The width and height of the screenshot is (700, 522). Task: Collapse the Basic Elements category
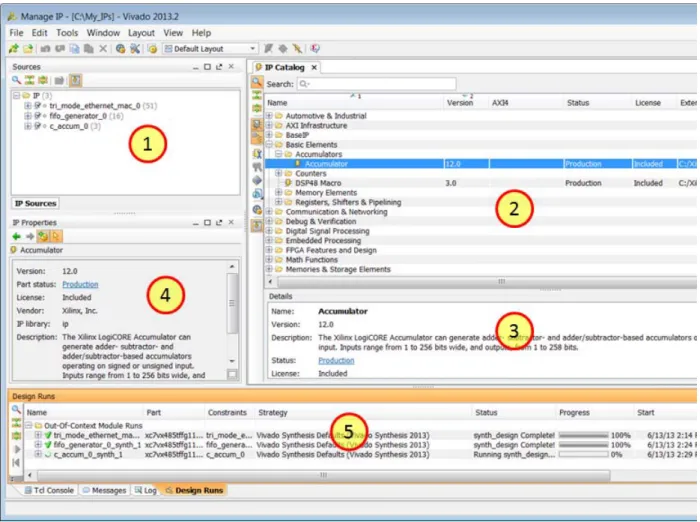[x=269, y=145]
